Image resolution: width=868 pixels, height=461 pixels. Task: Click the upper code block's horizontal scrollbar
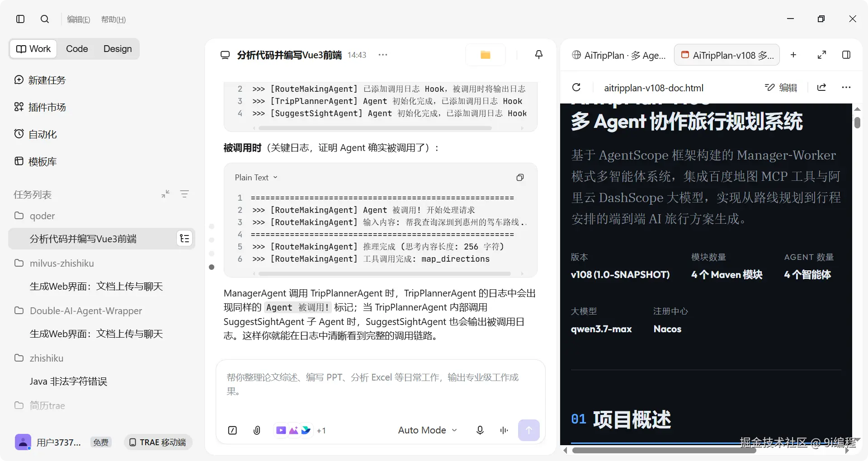pyautogui.click(x=374, y=128)
